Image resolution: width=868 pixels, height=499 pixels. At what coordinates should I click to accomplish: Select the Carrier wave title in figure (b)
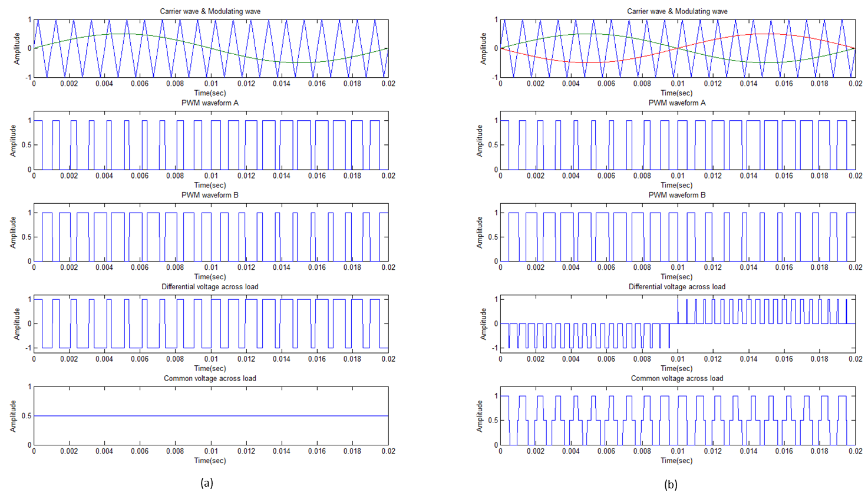click(676, 11)
